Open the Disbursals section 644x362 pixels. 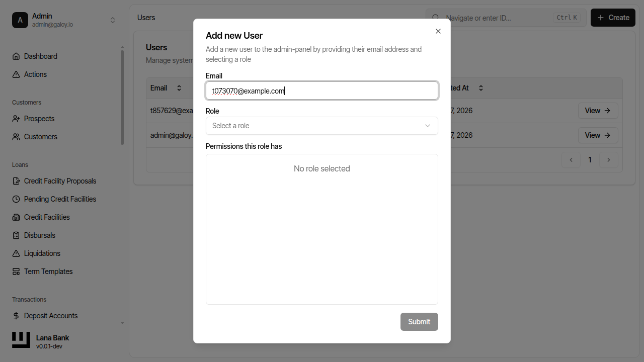point(40,235)
